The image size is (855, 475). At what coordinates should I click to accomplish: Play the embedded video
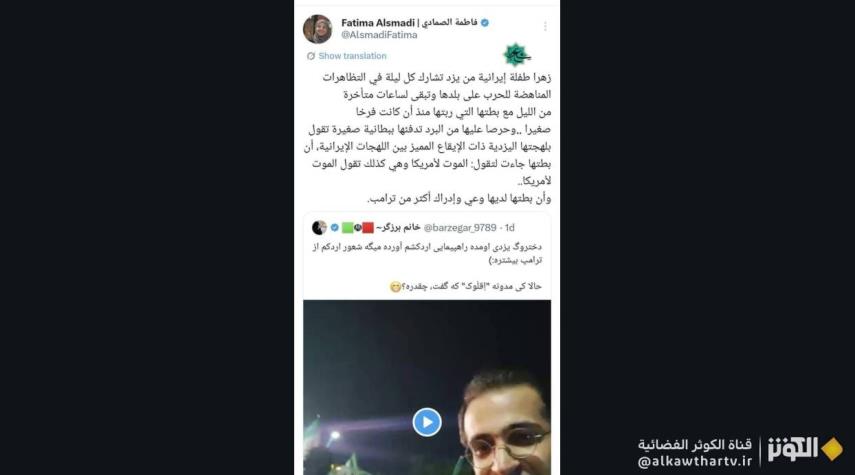click(x=427, y=422)
